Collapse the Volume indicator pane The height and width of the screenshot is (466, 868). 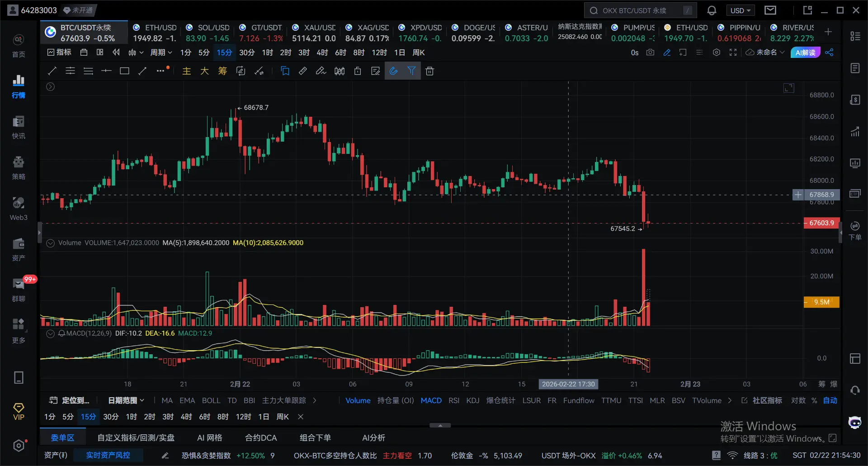click(x=51, y=243)
